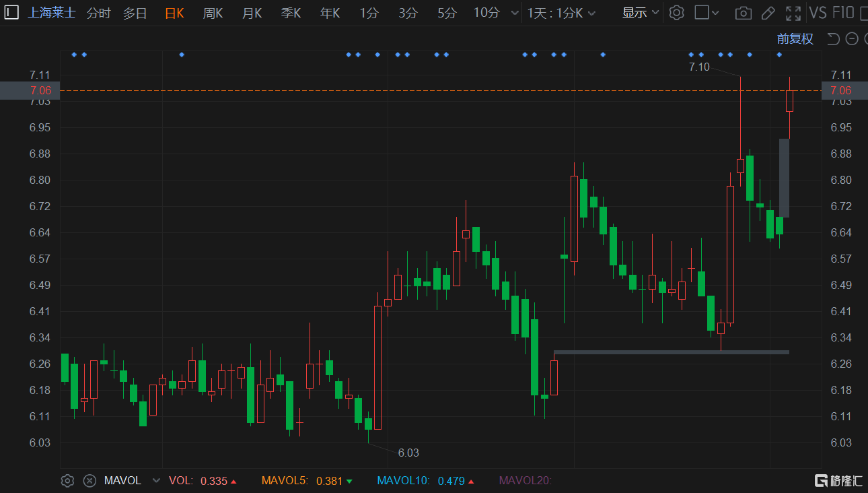Click the undo arrow icon near 前复权
The height and width of the screenshot is (493, 868).
coord(833,39)
